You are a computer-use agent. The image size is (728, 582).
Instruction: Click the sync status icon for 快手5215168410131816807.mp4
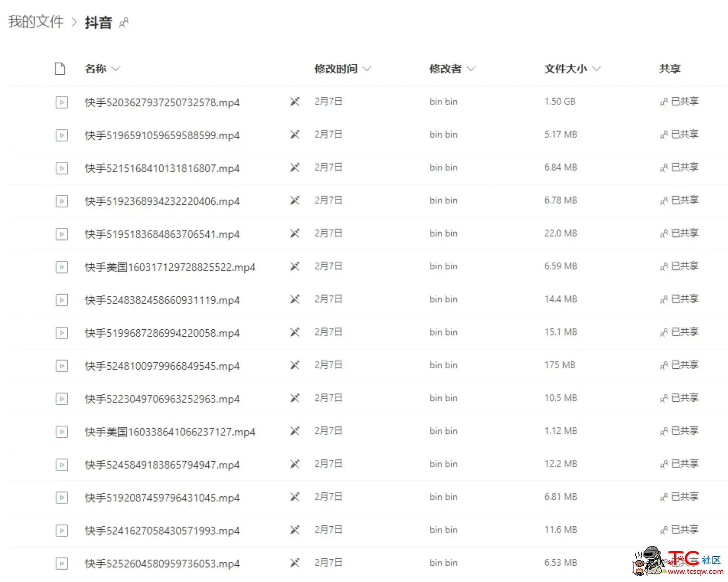pyautogui.click(x=295, y=168)
